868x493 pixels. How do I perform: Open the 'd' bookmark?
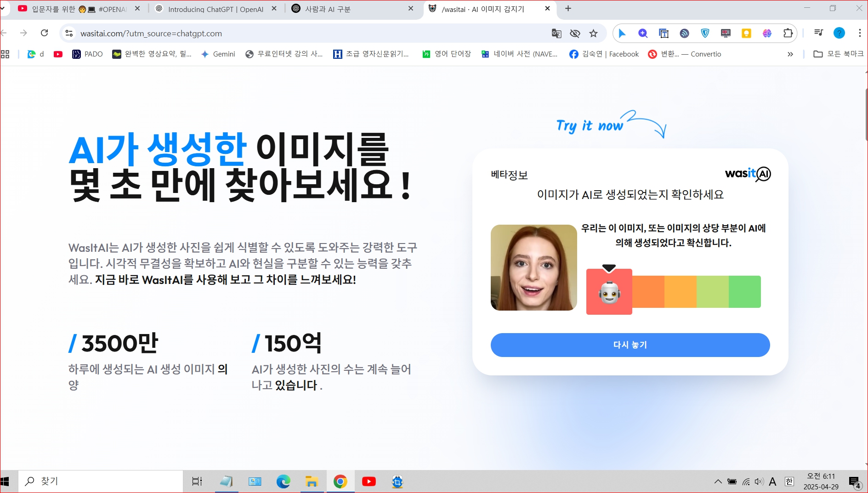36,54
